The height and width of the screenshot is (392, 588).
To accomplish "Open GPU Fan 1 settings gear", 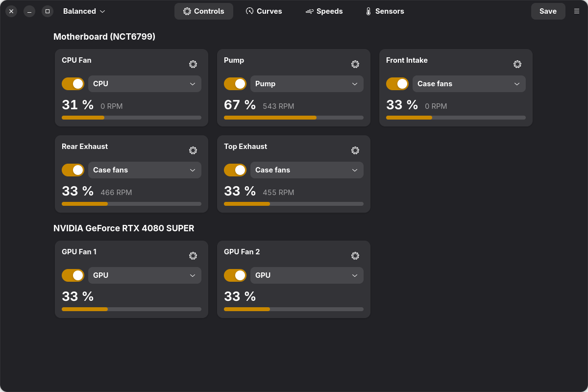I will click(193, 256).
